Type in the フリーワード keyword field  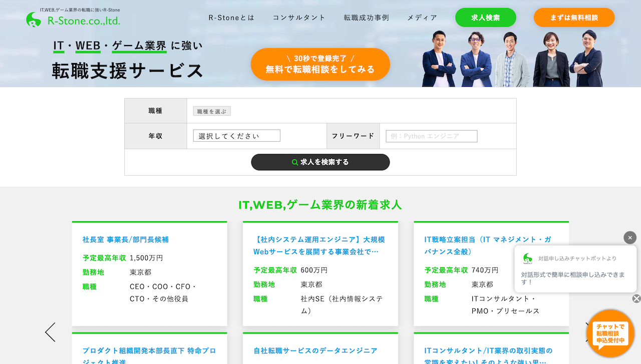click(431, 136)
